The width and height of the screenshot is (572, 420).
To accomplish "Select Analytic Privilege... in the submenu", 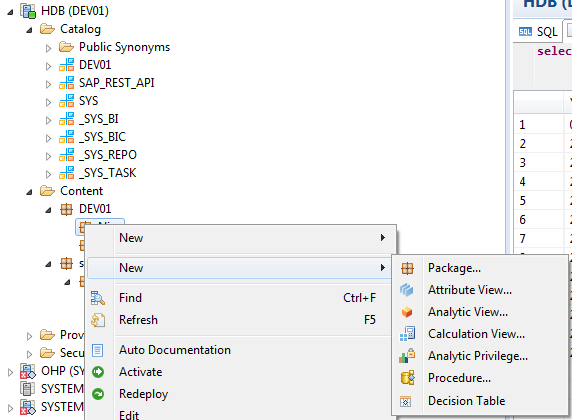I will tap(480, 356).
